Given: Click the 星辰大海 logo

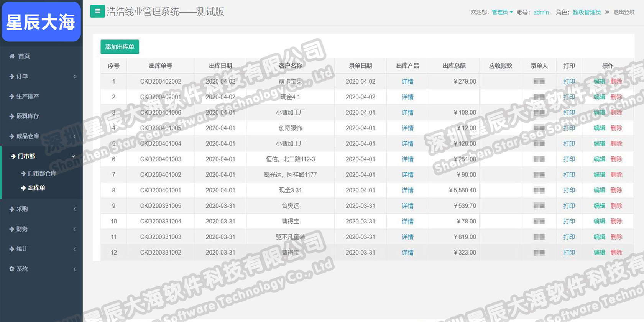Looking at the screenshot, I should 41,22.
